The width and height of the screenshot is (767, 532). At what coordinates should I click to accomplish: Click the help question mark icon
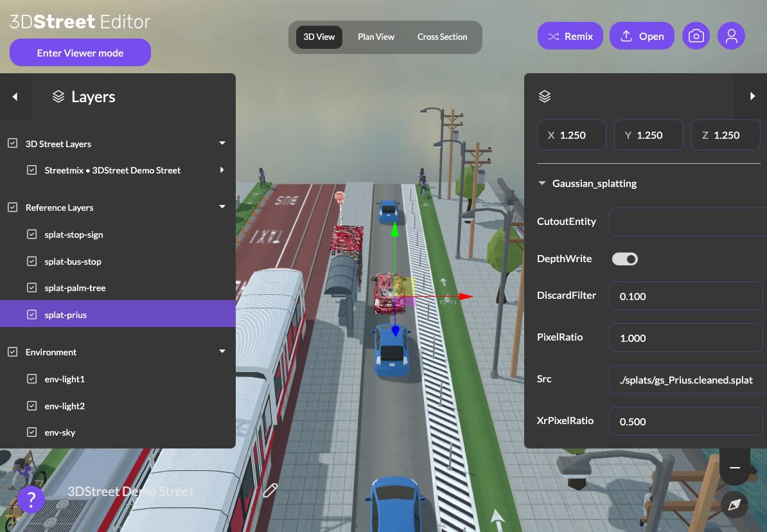(31, 499)
